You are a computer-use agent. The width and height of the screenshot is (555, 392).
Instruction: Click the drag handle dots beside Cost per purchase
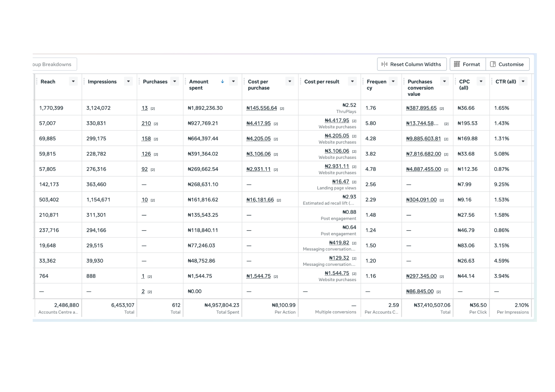click(x=244, y=82)
